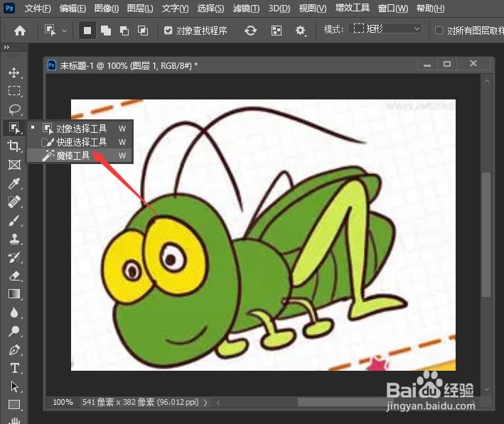This screenshot has height=424, width=504.
Task: Open the 选择(S) menu
Action: 210,8
